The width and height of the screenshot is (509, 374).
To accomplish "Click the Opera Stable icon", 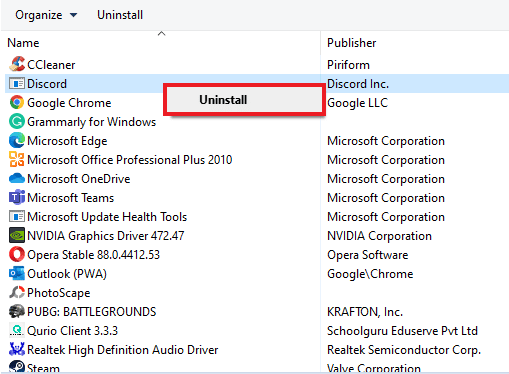I will 17,254.
